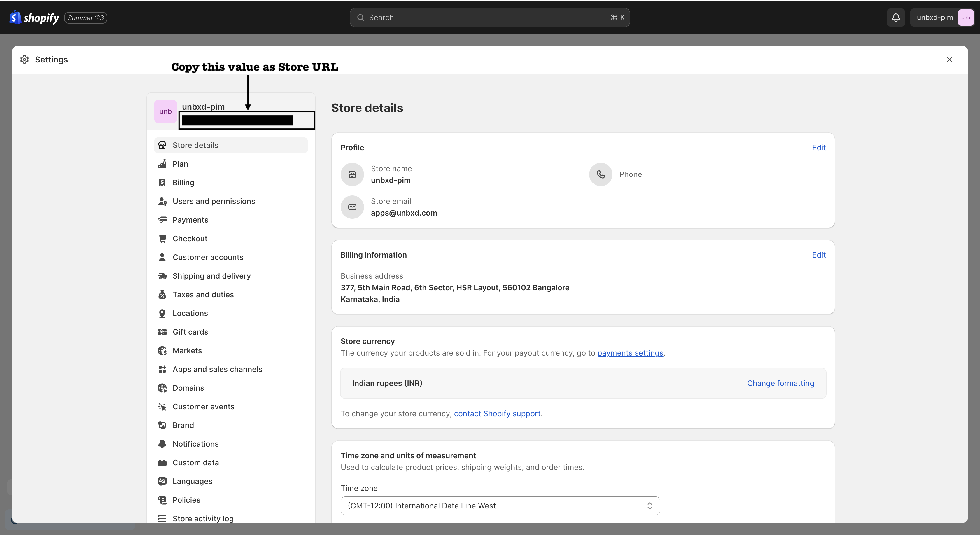
Task: Click the store email apps@unbxd.com
Action: click(x=404, y=213)
